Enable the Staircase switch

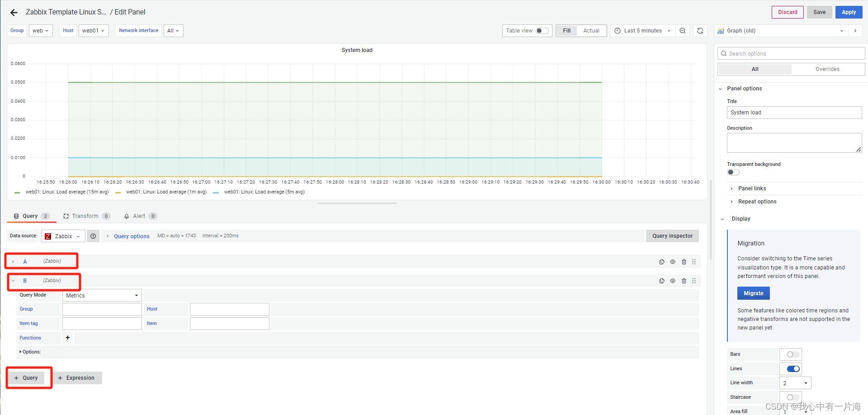coord(793,397)
